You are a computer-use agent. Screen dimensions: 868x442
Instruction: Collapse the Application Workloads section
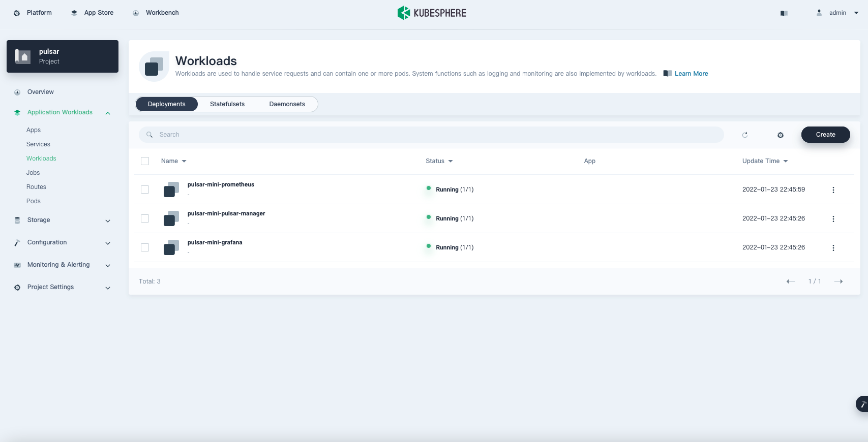(x=108, y=113)
